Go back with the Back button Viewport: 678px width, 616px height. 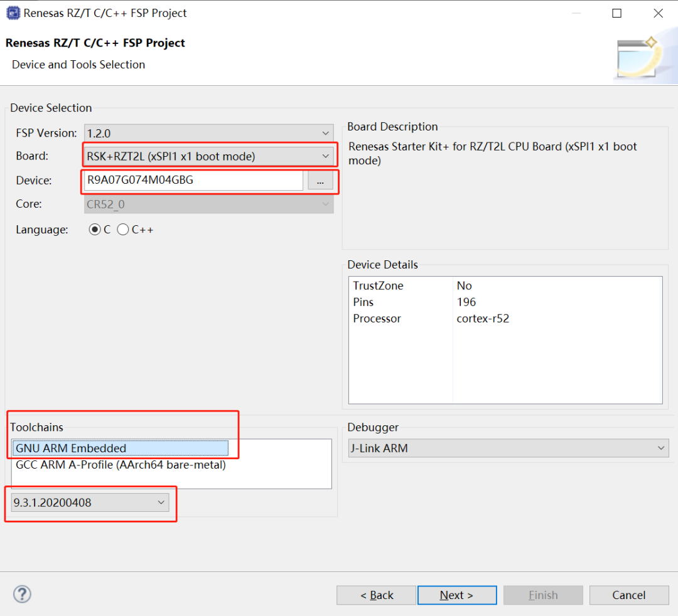[x=376, y=595]
